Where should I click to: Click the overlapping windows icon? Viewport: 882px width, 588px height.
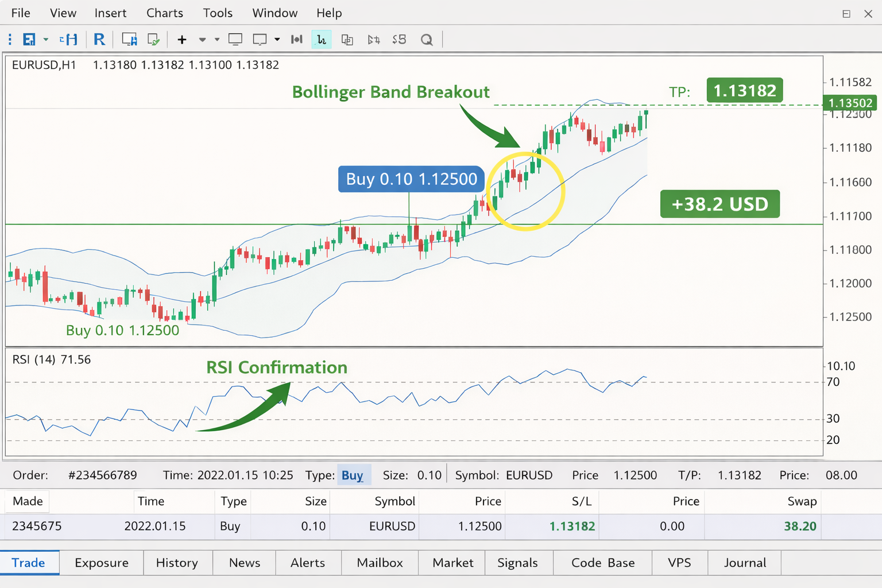click(x=347, y=40)
